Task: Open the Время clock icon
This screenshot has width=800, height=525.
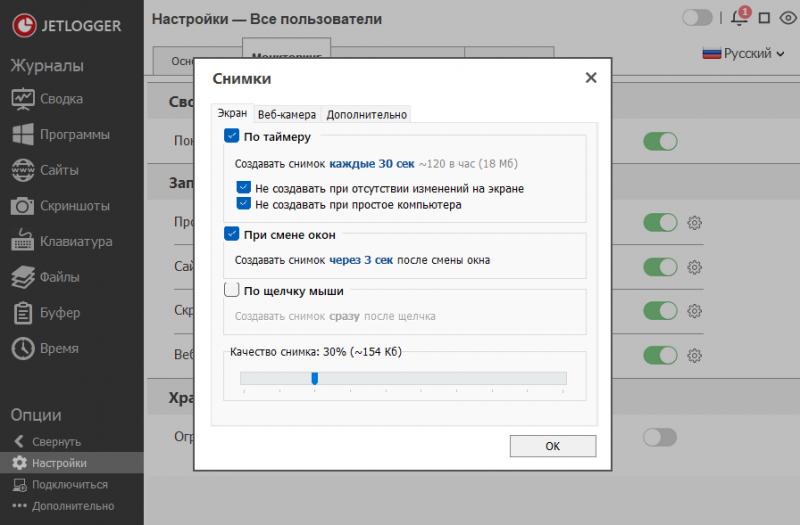Action: pyautogui.click(x=23, y=349)
